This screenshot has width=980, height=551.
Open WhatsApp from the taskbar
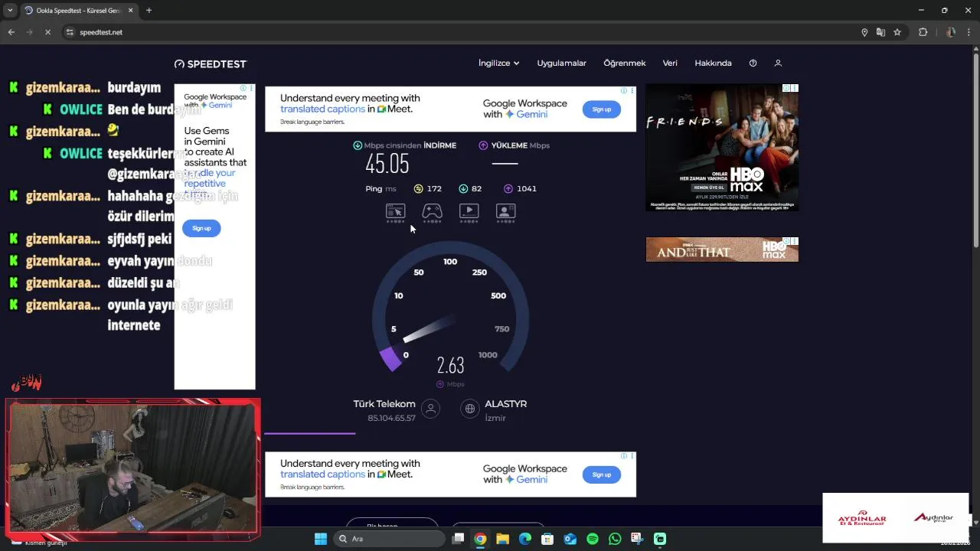[615, 539]
